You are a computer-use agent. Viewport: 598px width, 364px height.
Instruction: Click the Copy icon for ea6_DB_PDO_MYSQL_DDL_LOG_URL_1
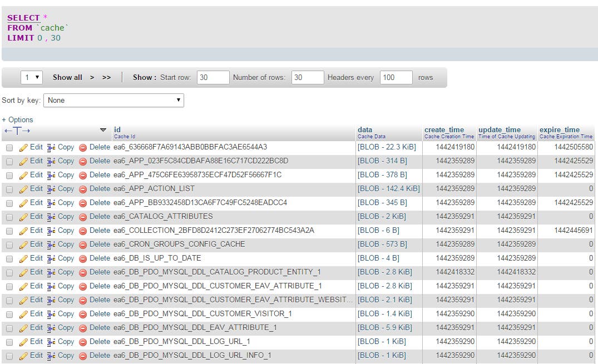pos(51,342)
